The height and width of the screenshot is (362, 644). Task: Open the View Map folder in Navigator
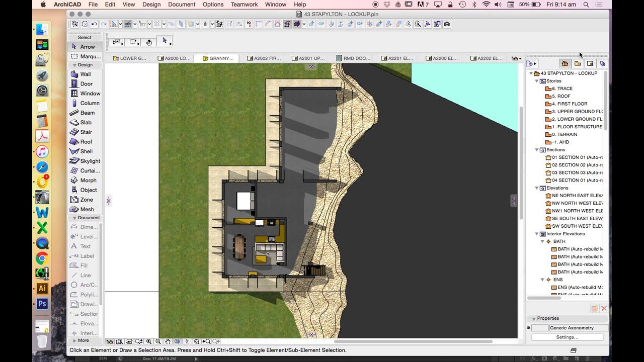click(578, 63)
